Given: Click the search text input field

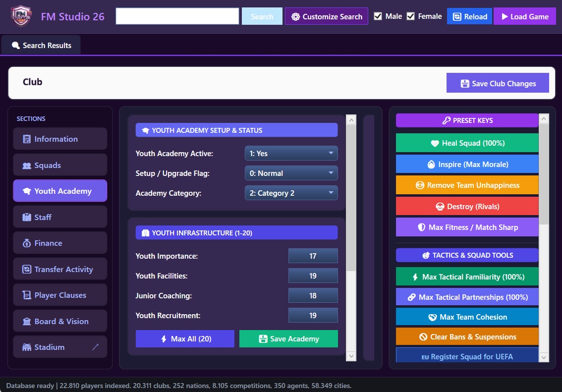Looking at the screenshot, I should coord(177,16).
